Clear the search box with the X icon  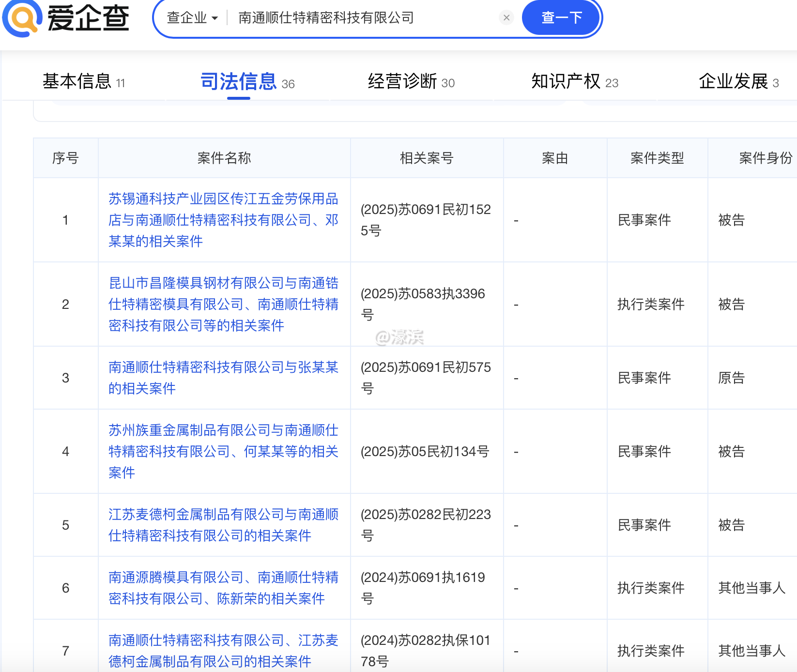point(506,18)
